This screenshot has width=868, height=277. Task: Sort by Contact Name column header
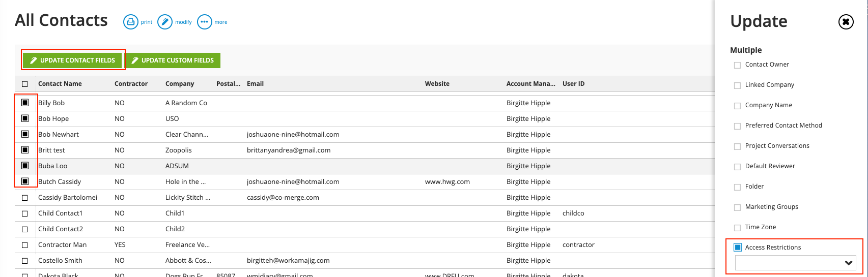pyautogui.click(x=60, y=84)
